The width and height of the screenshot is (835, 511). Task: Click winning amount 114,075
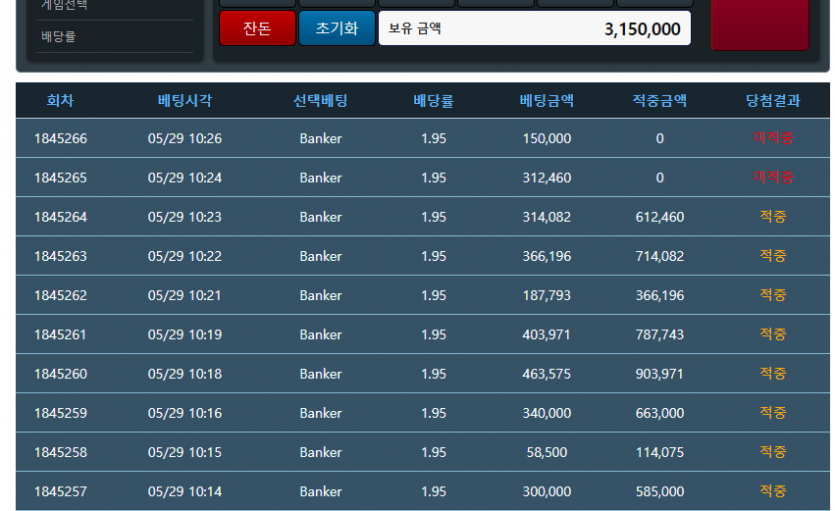click(x=660, y=452)
